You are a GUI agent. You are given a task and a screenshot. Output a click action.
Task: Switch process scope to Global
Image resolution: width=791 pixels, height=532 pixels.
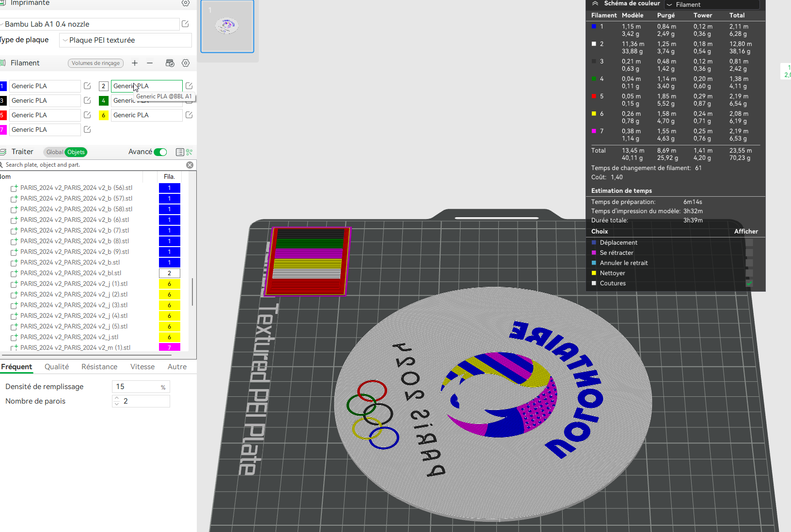54,152
